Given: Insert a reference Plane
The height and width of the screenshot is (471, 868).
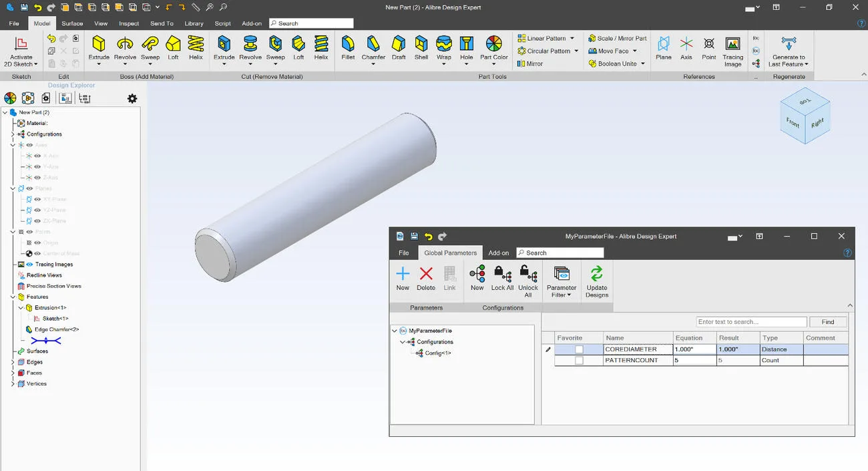Looking at the screenshot, I should (664, 47).
